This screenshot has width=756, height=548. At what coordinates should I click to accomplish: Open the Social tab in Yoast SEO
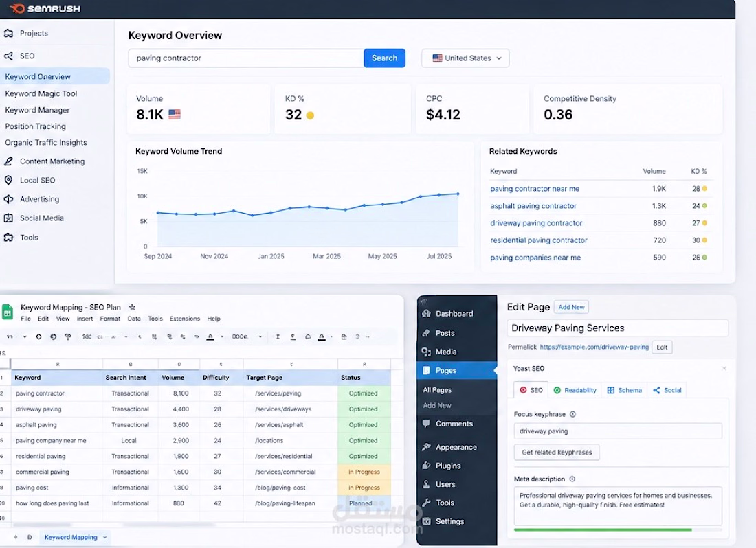click(667, 390)
